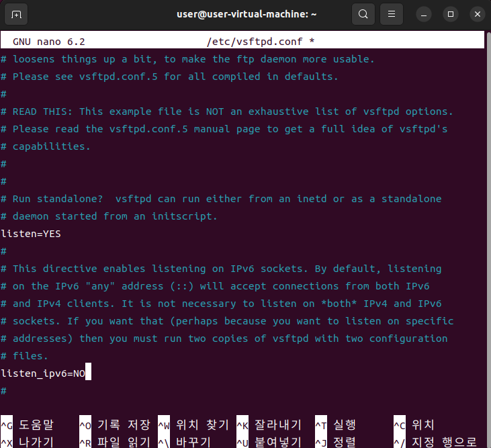Click the 'loosens things up a bit' line
Image resolution: width=491 pixels, height=448 pixels.
(187, 59)
